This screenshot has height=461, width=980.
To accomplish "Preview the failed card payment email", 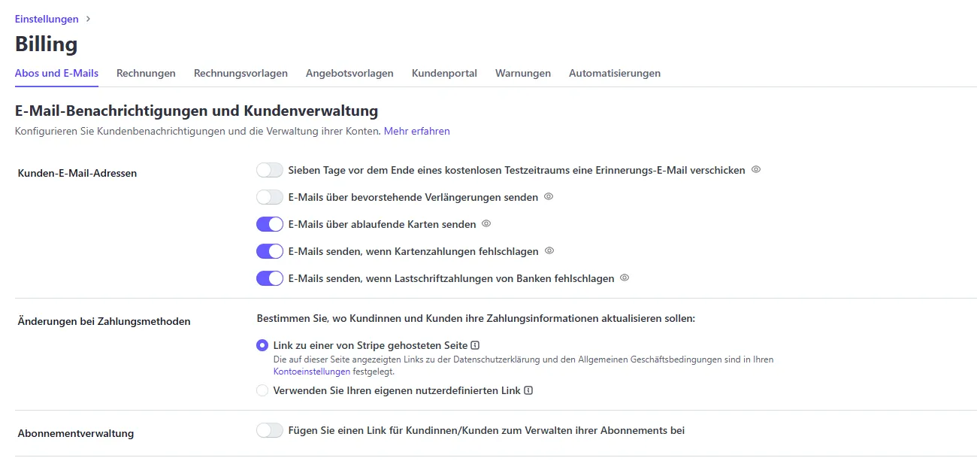I will (x=549, y=250).
